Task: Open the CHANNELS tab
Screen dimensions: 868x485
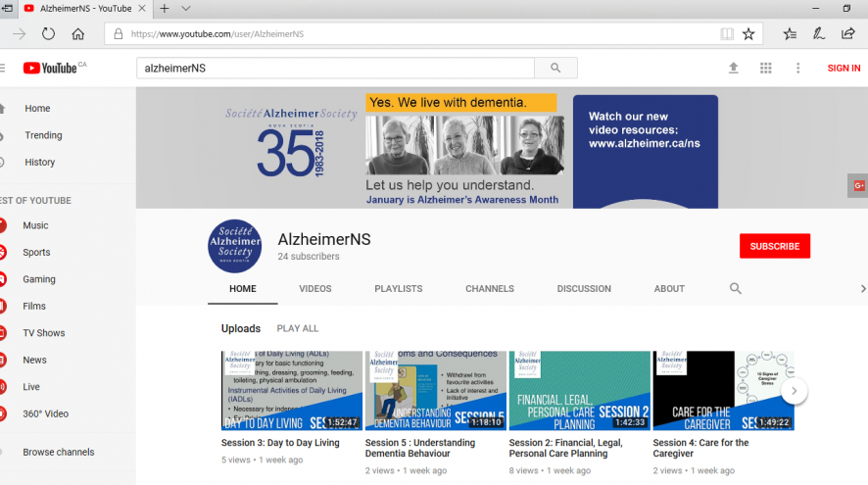Action: click(x=490, y=288)
